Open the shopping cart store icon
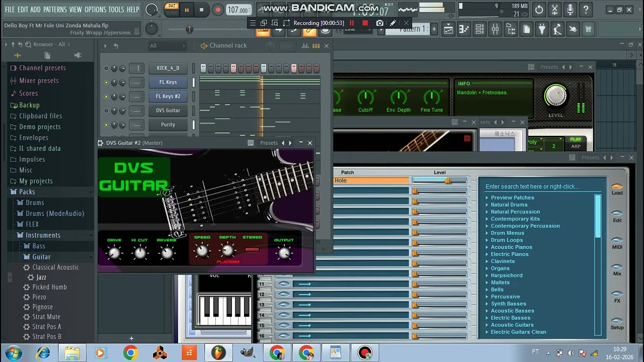The width and height of the screenshot is (644, 362). [x=588, y=29]
